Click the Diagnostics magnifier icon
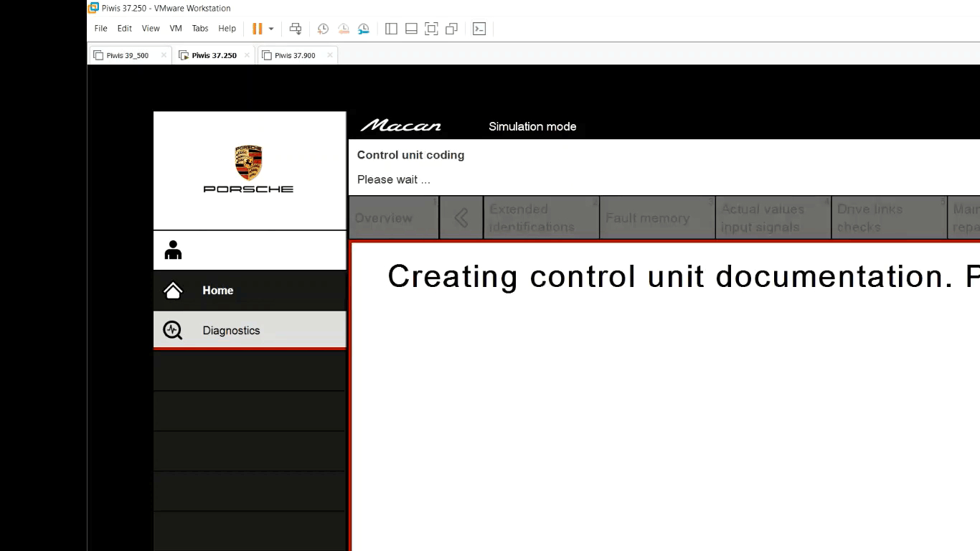 [173, 330]
